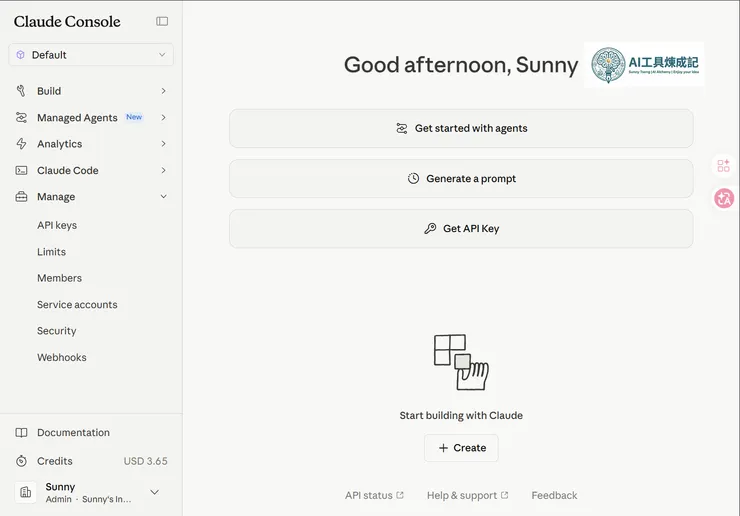740x516 pixels.
Task: Select Managed Agents in the sidebar
Action: click(x=77, y=118)
